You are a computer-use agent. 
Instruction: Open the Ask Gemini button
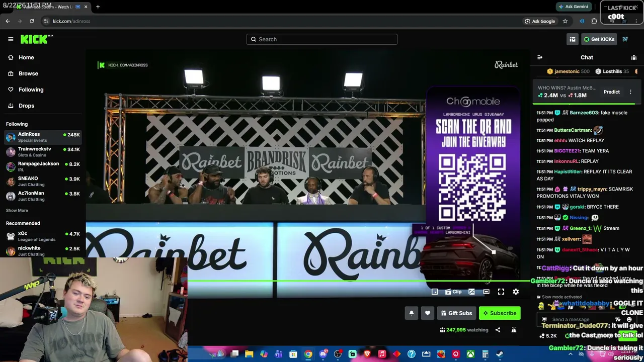click(573, 7)
